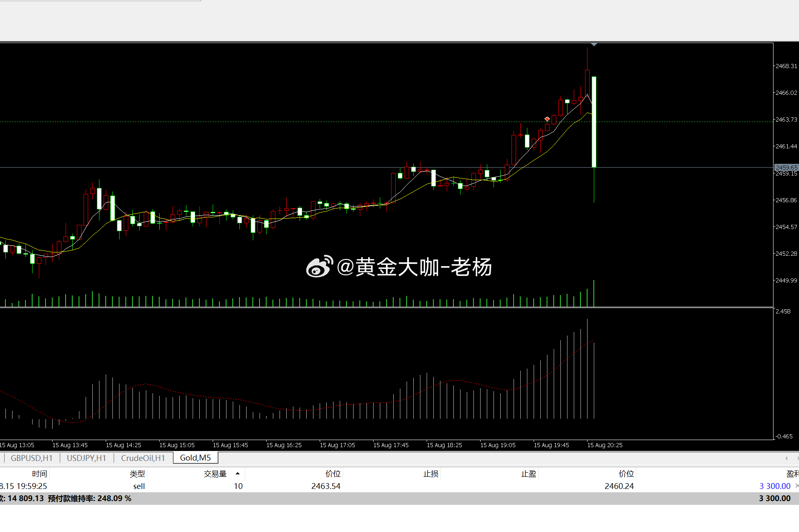Click the 止损 column header
Image resolution: width=799 pixels, height=532 pixels.
(431, 473)
